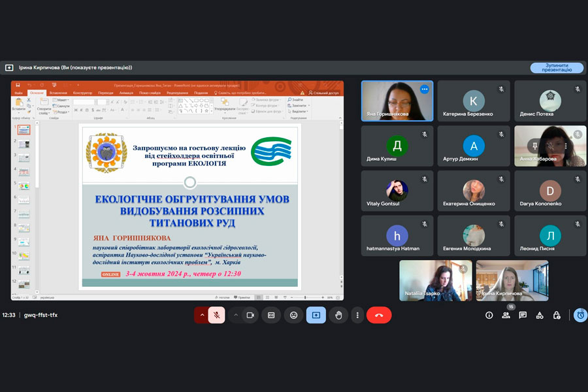
Task: Click the font name combo box
Action: (84, 102)
